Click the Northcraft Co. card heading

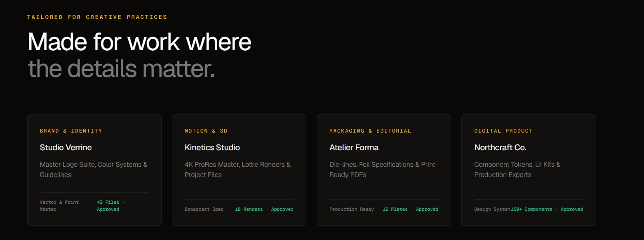click(x=500, y=147)
